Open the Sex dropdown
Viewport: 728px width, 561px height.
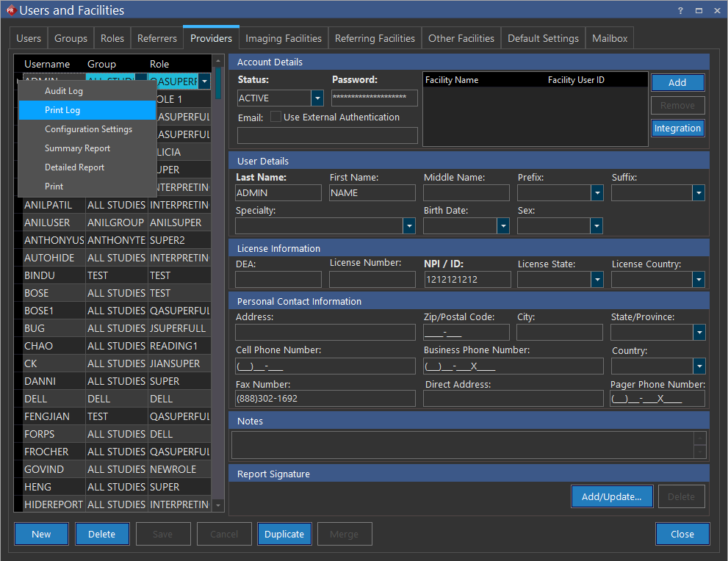[x=597, y=226]
